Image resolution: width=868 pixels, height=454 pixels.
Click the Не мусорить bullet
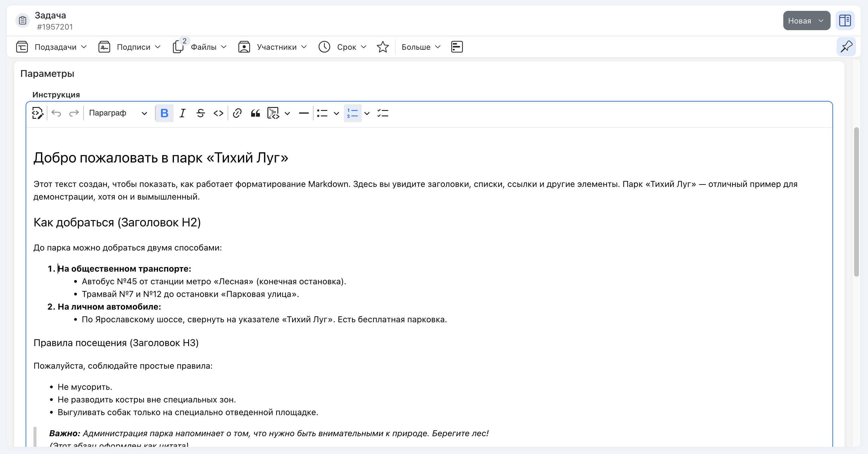[85, 387]
